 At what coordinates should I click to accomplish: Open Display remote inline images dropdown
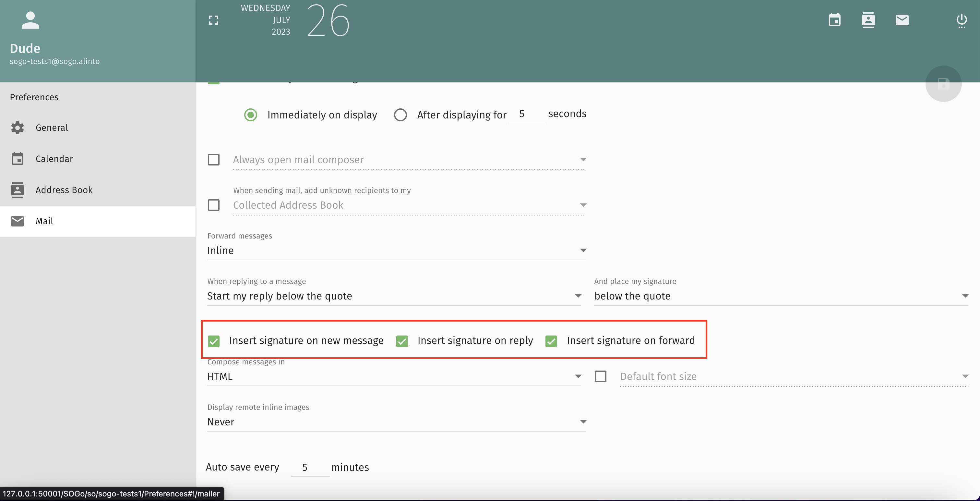[396, 422]
